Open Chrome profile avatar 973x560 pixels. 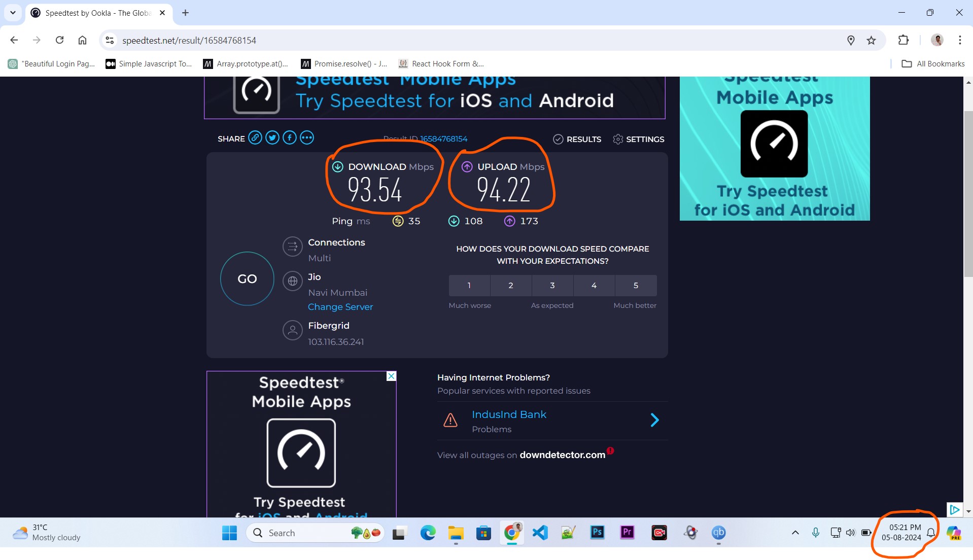(x=937, y=40)
